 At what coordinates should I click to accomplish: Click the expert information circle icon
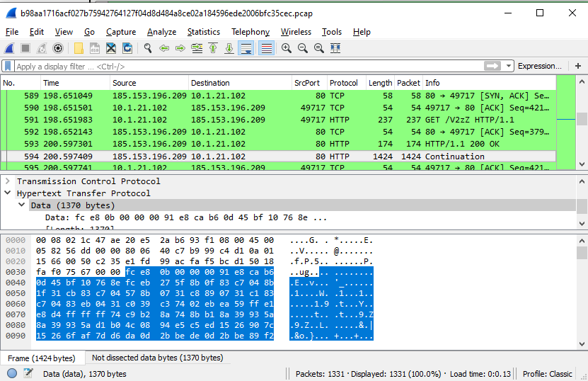(x=11, y=373)
